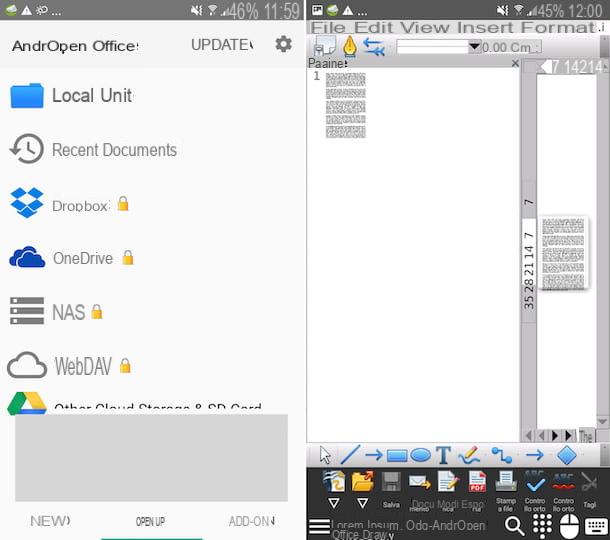Select the block arrows tool
This screenshot has width=610, height=540.
tap(535, 455)
